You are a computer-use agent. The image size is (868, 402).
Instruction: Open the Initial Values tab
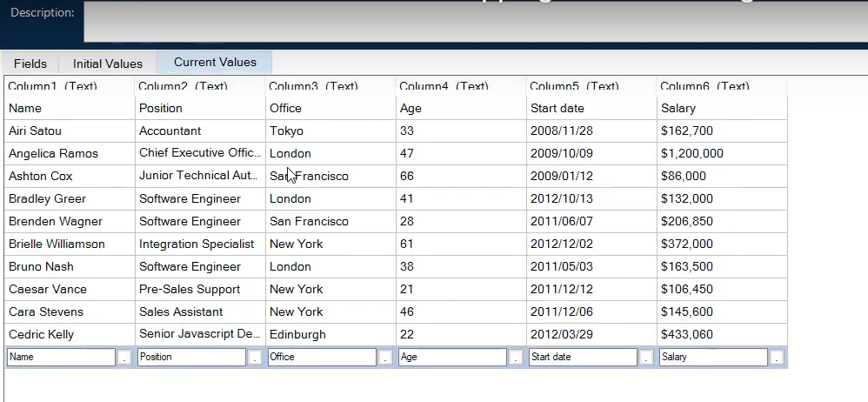click(107, 64)
